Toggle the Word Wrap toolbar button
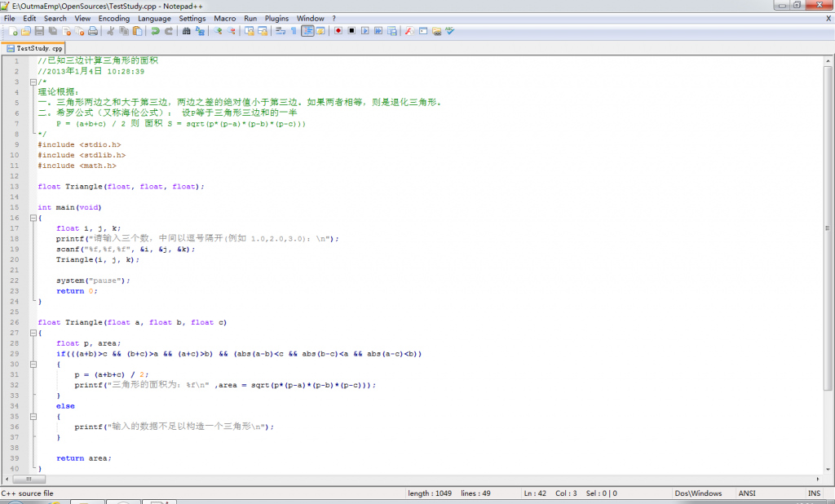Image resolution: width=835 pixels, height=504 pixels. pos(281,31)
